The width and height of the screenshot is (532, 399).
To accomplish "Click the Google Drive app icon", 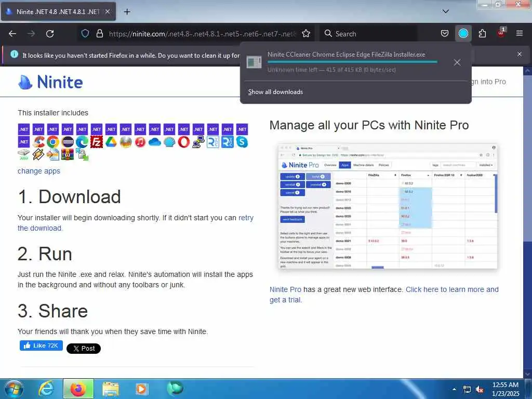I will [111, 142].
